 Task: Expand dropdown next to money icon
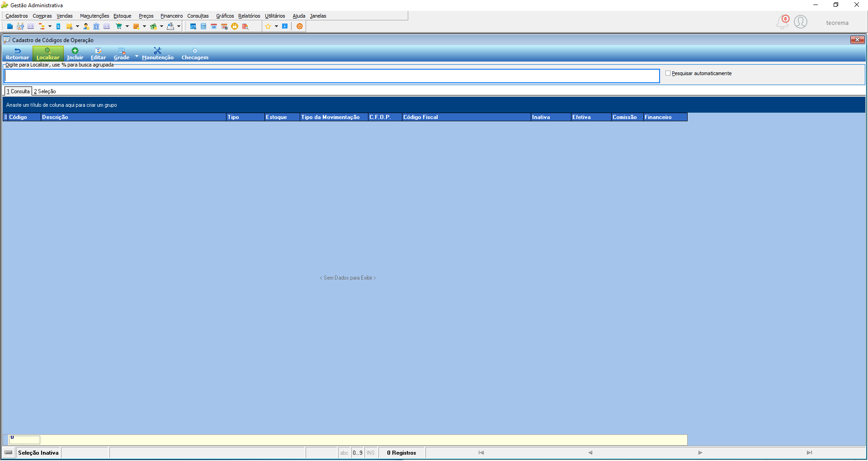click(x=161, y=26)
